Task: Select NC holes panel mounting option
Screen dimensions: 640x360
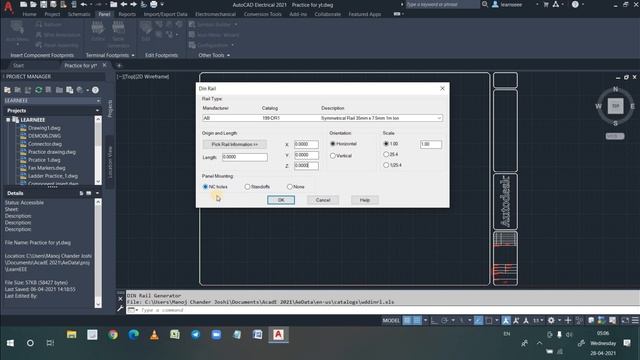Action: click(205, 187)
